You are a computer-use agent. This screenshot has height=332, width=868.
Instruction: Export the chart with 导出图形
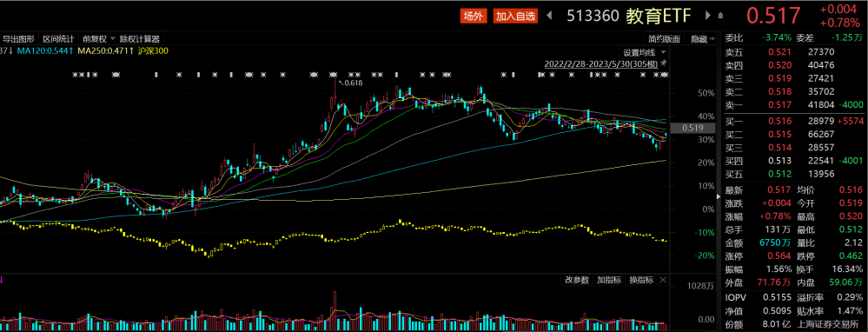pos(19,39)
